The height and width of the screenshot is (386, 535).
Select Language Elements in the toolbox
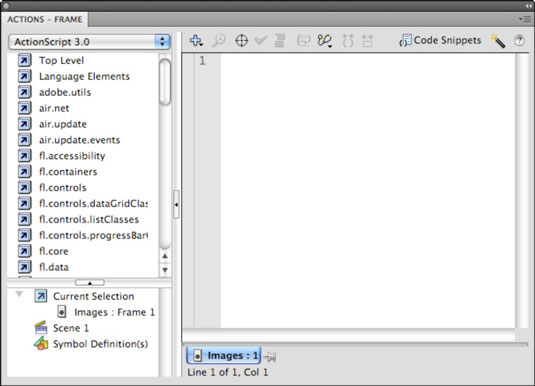[84, 76]
